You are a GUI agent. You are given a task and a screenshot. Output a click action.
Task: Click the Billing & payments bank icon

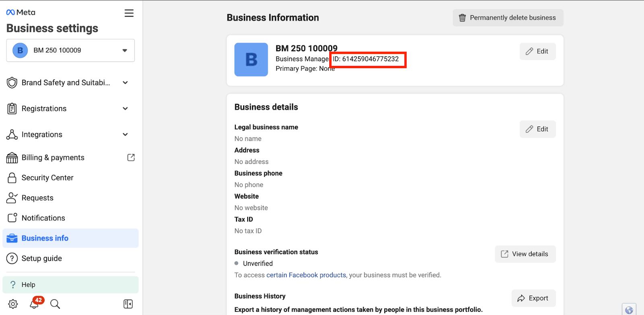(x=12, y=157)
